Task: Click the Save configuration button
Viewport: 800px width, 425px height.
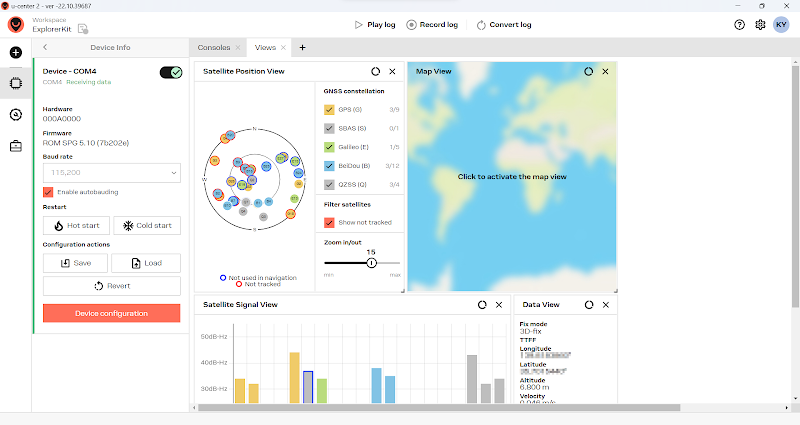Action: pos(76,263)
